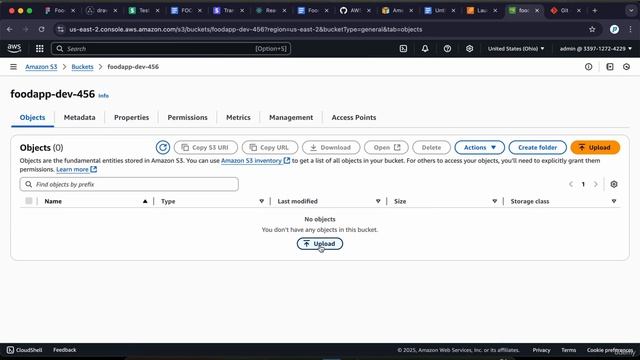Open the Info link beside bucket name
The width and height of the screenshot is (640, 360).
pyautogui.click(x=104, y=96)
